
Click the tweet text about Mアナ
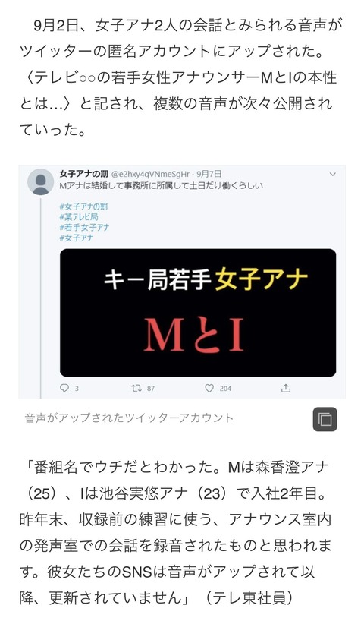[161, 185]
